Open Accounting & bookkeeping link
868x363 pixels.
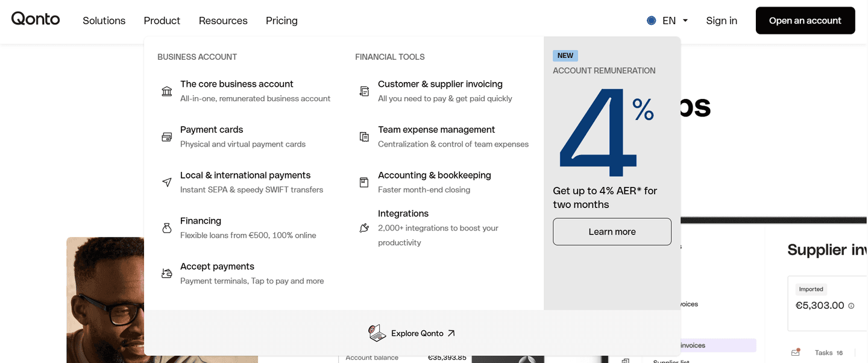[x=435, y=175]
